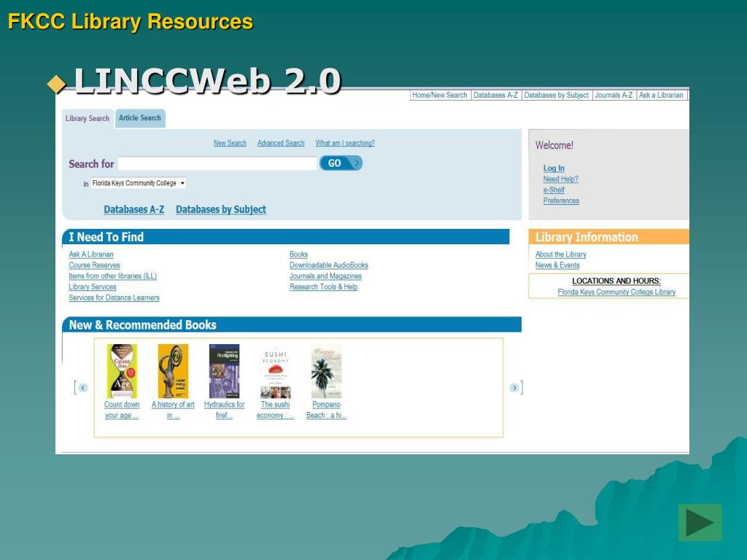Open Ask a Librarian in top navigation
Image resolution: width=747 pixels, height=560 pixels.
pos(661,96)
